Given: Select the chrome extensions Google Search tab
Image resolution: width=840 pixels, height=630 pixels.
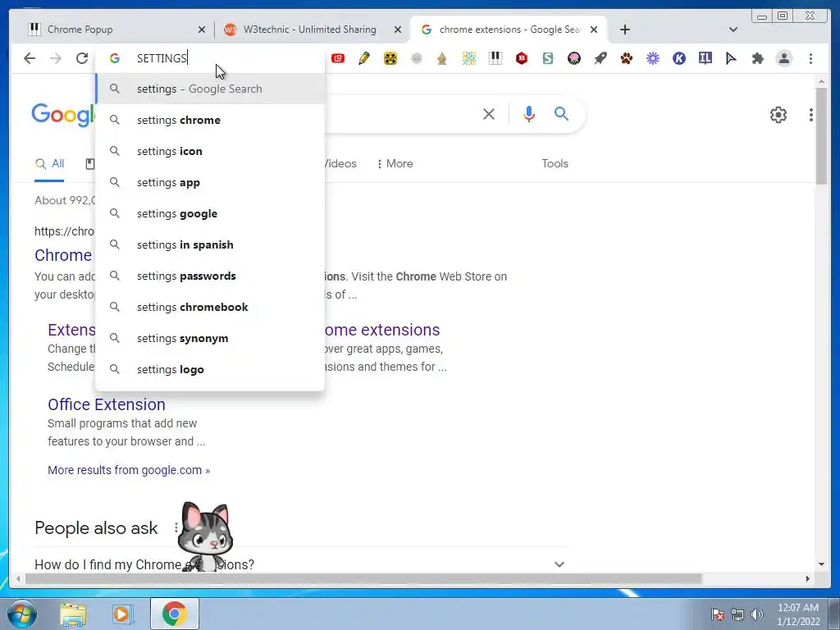Looking at the screenshot, I should coord(508,30).
